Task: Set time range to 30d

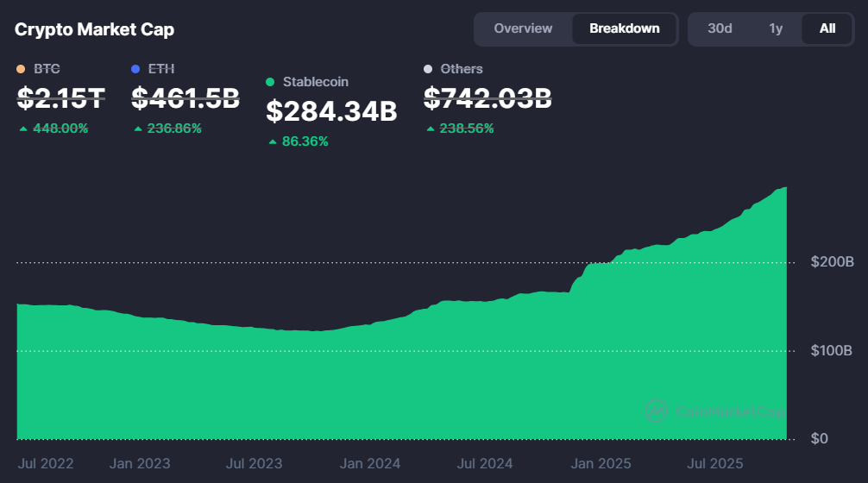Action: coord(720,28)
